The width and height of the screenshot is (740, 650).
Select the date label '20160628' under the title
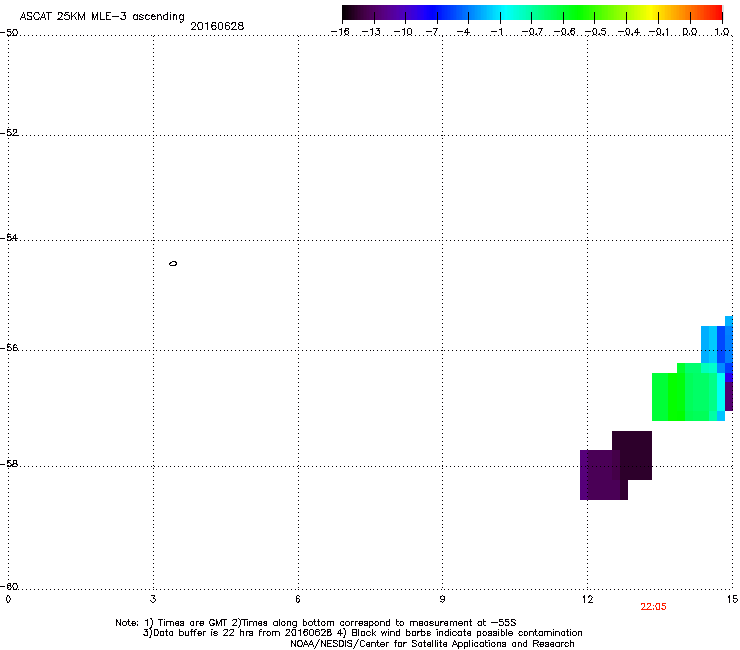pos(217,26)
